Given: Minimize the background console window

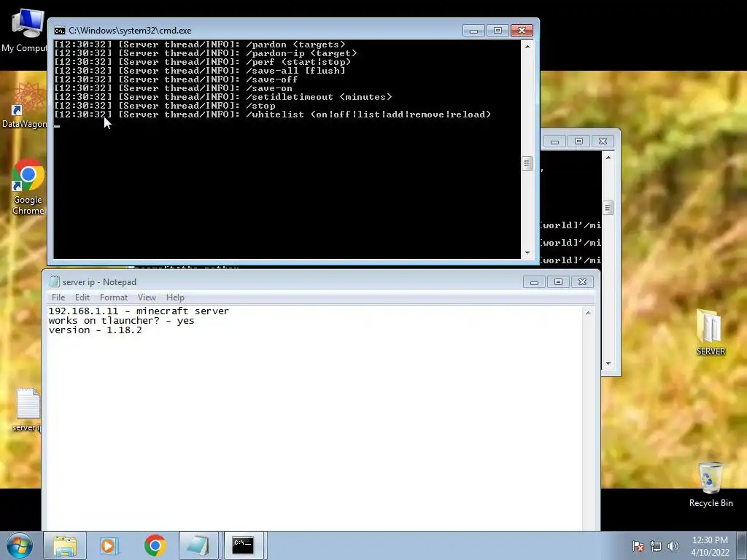Looking at the screenshot, I should pos(554,141).
